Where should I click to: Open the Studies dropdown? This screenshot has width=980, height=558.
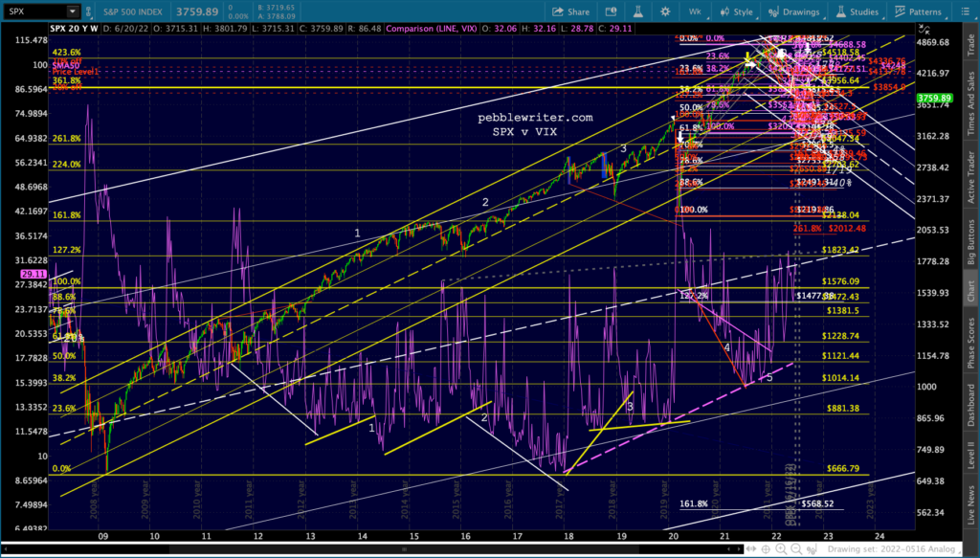(x=857, y=11)
